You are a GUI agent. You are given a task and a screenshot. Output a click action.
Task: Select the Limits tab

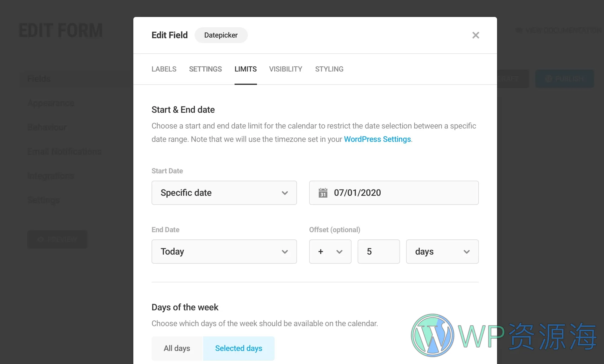coord(245,69)
